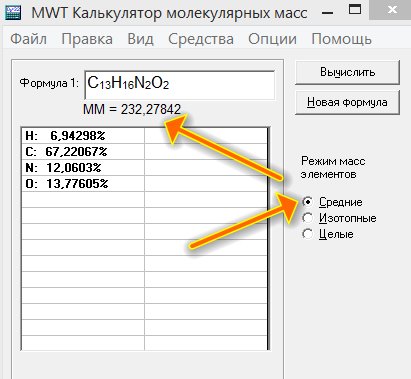This screenshot has height=379, width=411.
Task: Click the MM = 232,27842 result label
Action: (132, 109)
